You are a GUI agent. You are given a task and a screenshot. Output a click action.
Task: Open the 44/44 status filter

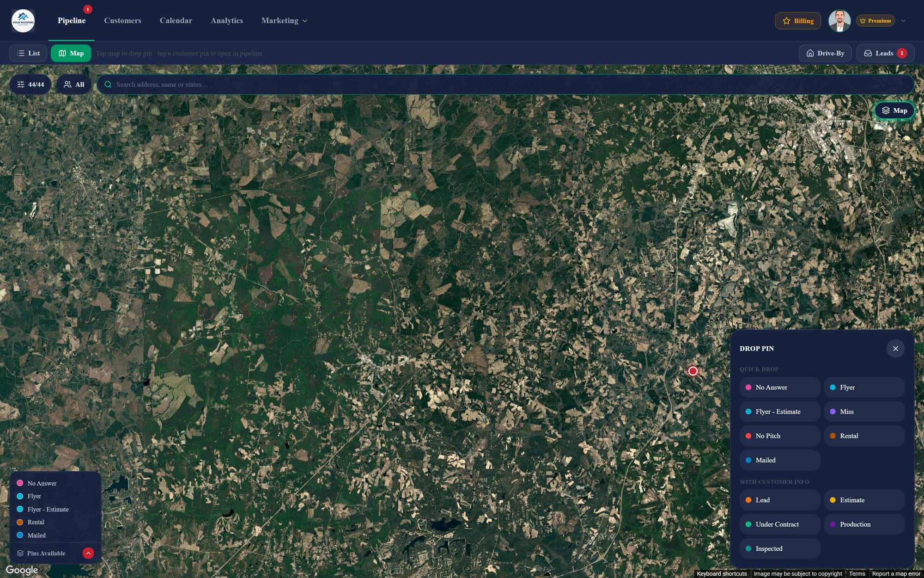click(30, 85)
